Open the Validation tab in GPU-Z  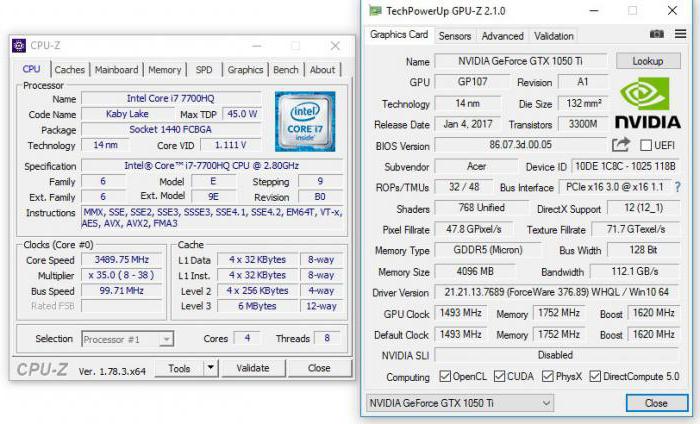tap(554, 36)
